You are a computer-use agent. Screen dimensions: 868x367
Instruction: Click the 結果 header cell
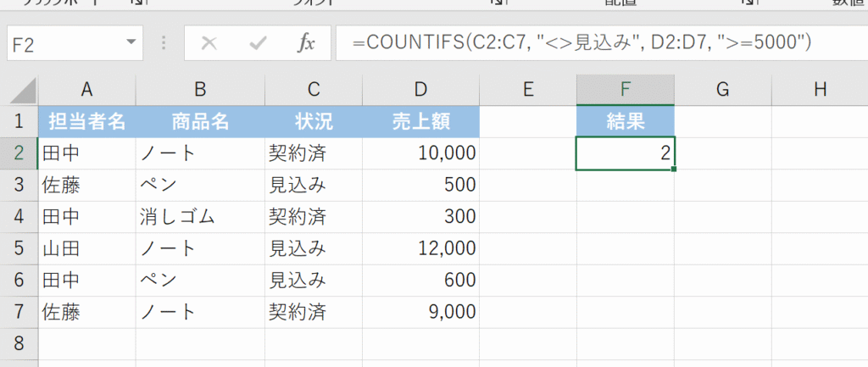pos(625,121)
